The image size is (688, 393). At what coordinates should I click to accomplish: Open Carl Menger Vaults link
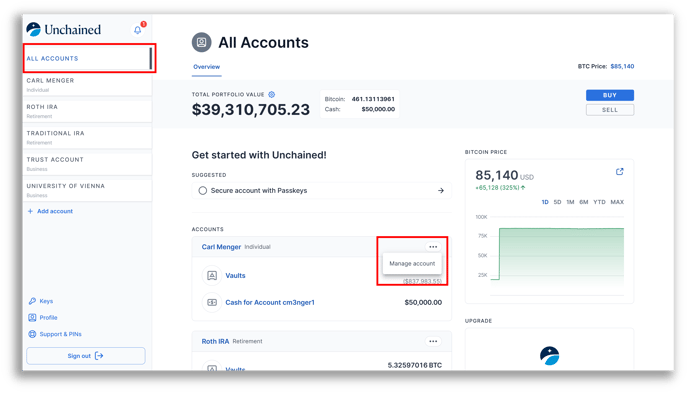pyautogui.click(x=235, y=275)
